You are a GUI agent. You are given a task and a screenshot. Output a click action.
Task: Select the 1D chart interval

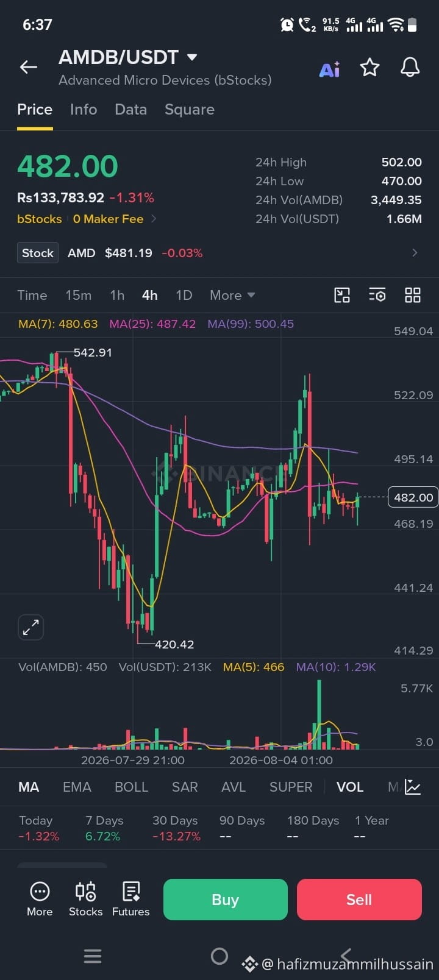[x=184, y=295]
